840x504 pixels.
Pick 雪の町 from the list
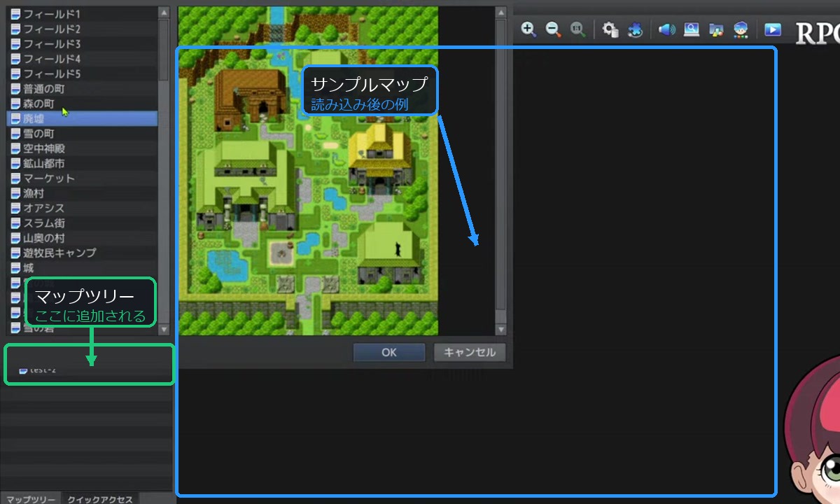pos(82,134)
